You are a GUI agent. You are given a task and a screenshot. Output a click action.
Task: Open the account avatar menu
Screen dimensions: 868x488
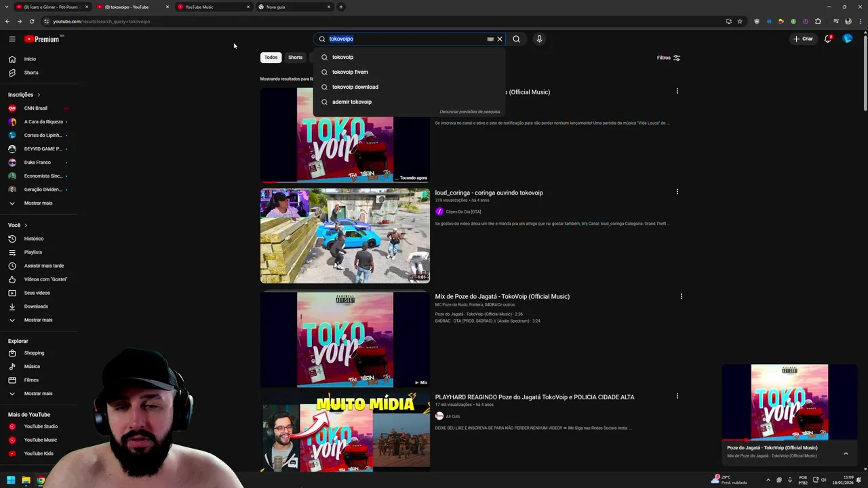[847, 39]
